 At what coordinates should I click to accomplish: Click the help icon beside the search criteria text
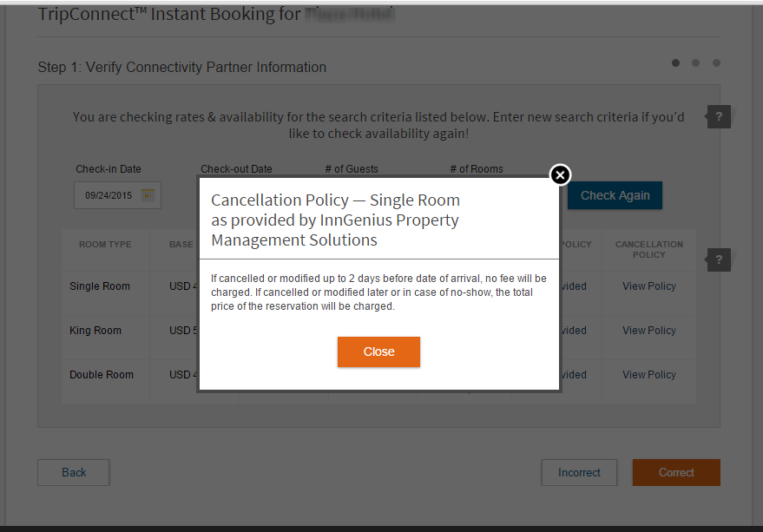719,116
